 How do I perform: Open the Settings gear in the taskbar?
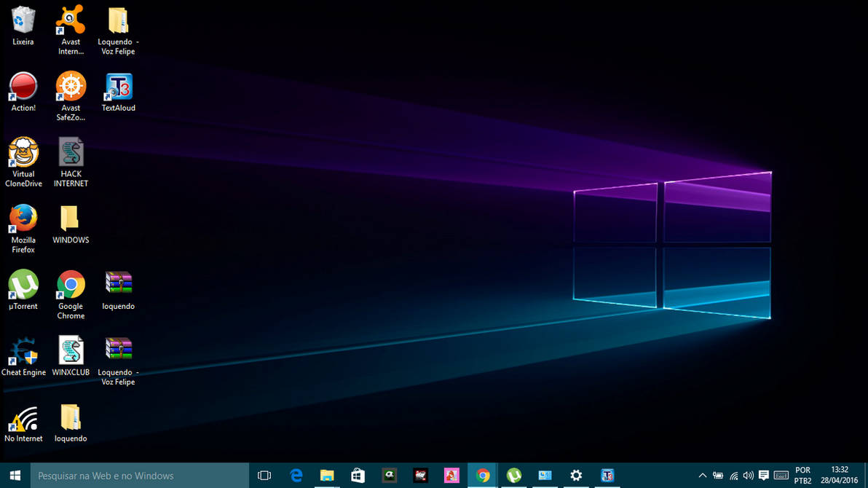point(576,476)
